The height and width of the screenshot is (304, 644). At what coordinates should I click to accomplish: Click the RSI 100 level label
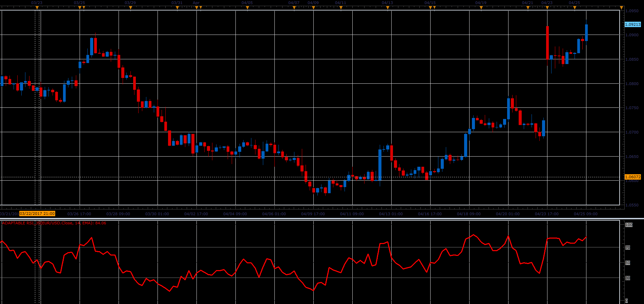(629, 225)
